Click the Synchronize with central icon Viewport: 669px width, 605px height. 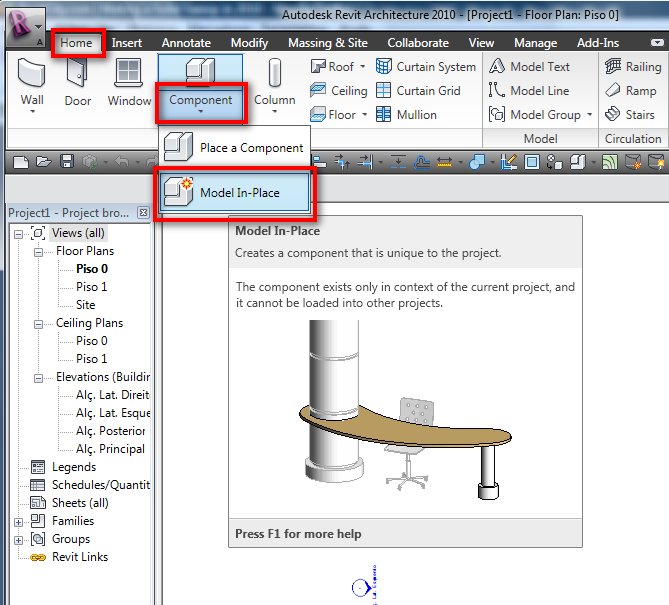click(x=90, y=162)
